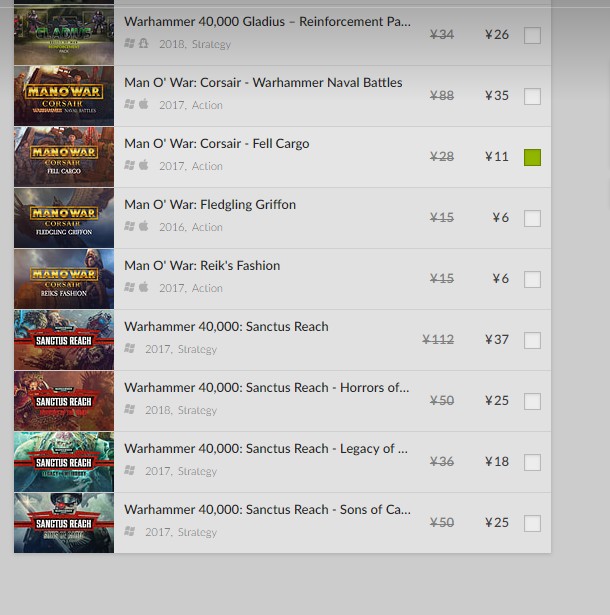This screenshot has width=610, height=615.
Task: Open Gladius Reinforcement Pack cover thumbnail
Action: point(64,35)
